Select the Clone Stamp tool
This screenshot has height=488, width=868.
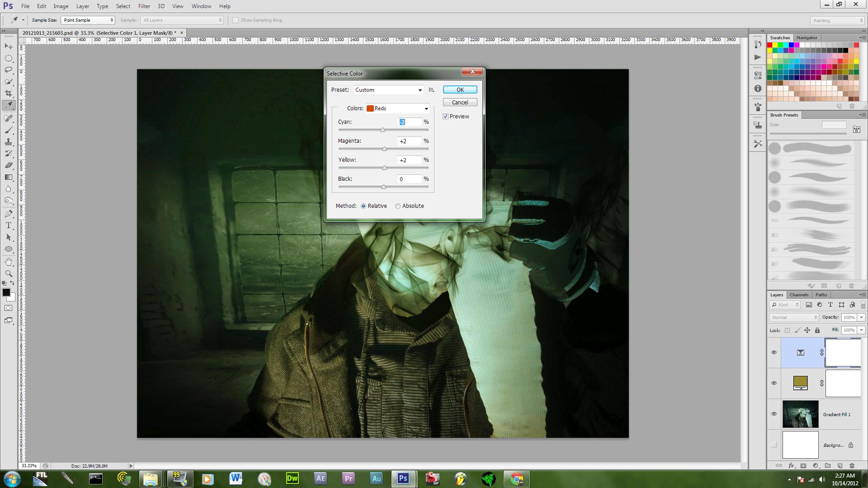pyautogui.click(x=9, y=142)
